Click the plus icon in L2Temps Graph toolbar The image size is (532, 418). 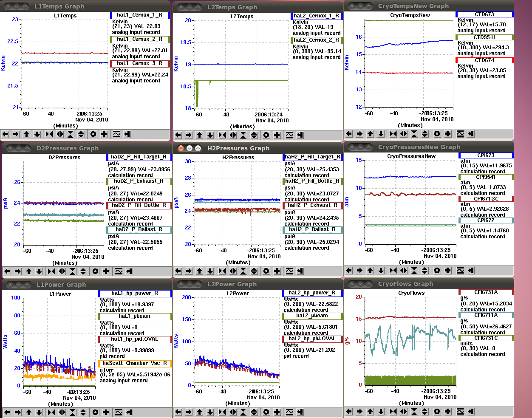(x=277, y=135)
